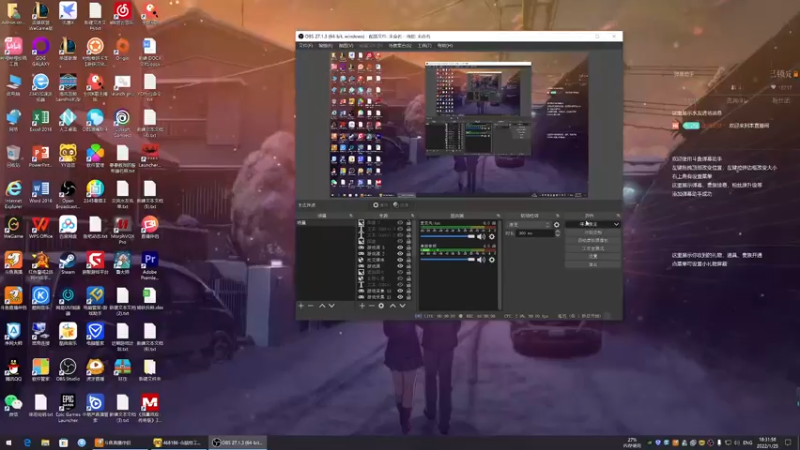Click Start Recording in OBS Controls
This screenshot has height=450, width=800.
593,232
